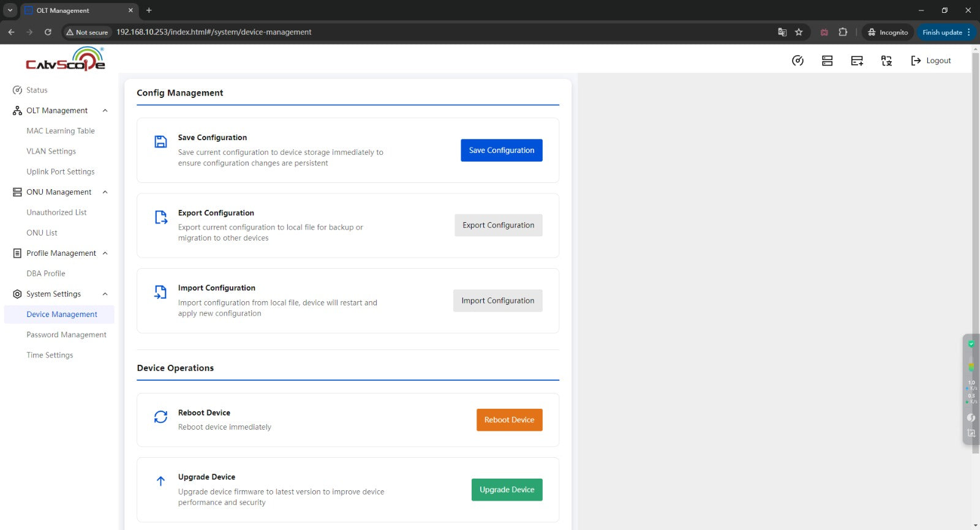Select VLAN Settings in the sidebar
Image resolution: width=980 pixels, height=530 pixels.
tap(51, 151)
